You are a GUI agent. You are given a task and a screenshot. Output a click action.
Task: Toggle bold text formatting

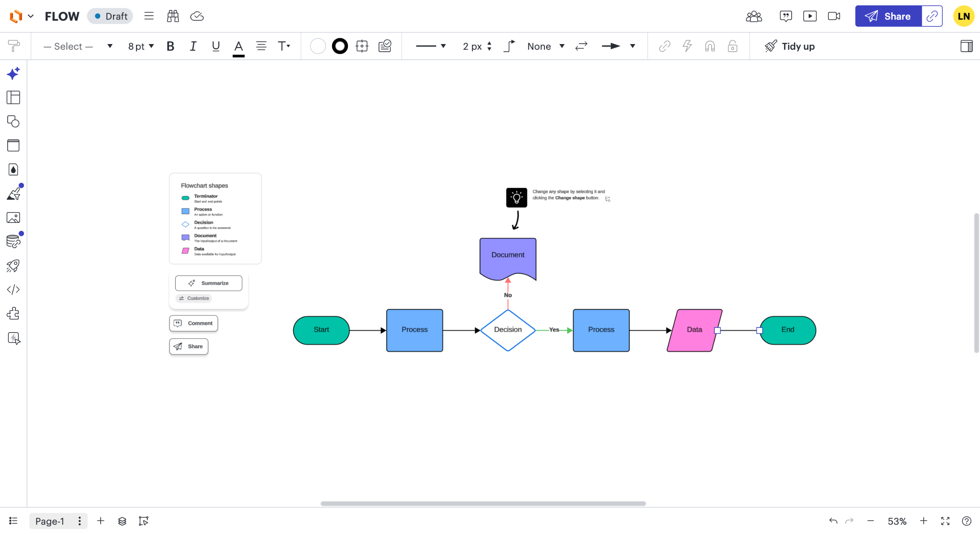(x=170, y=46)
